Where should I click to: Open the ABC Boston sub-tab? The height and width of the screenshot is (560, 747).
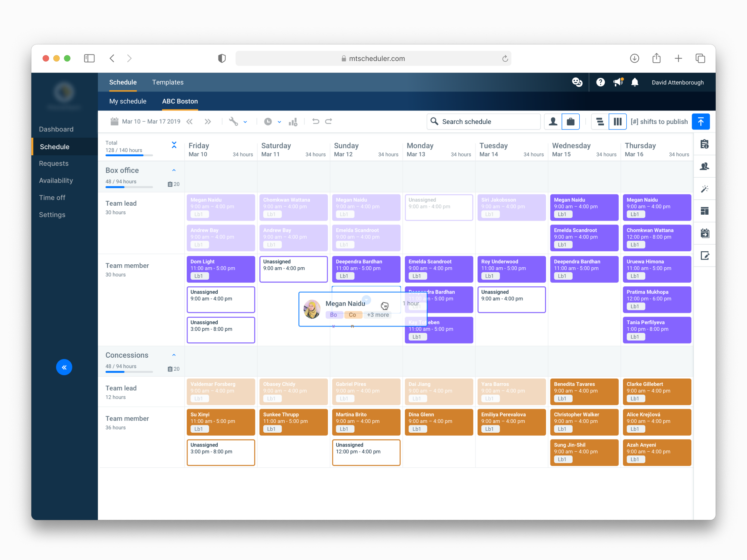coord(180,101)
